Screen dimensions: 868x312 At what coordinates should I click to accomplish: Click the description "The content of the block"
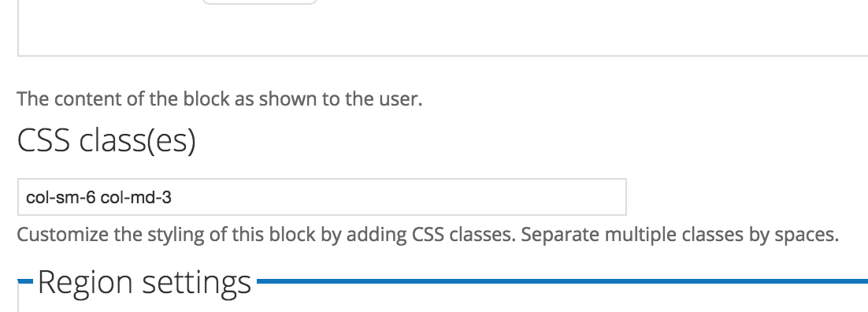click(219, 99)
